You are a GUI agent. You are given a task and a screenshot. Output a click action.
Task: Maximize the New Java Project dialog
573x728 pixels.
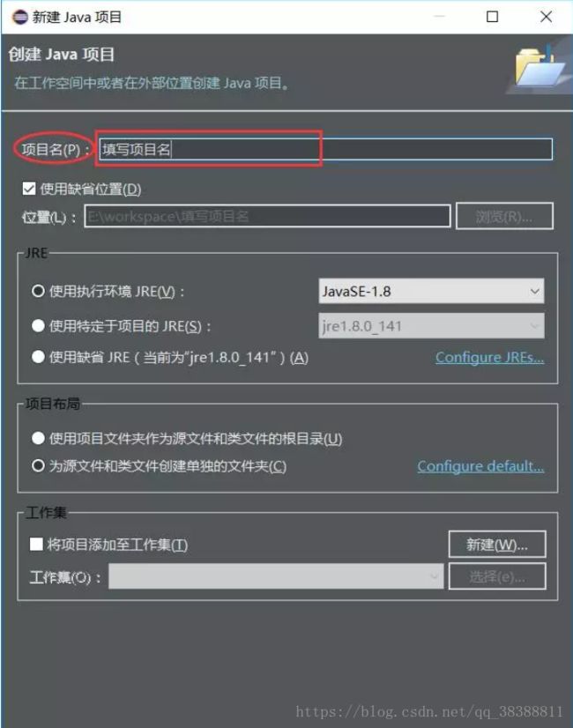point(492,17)
